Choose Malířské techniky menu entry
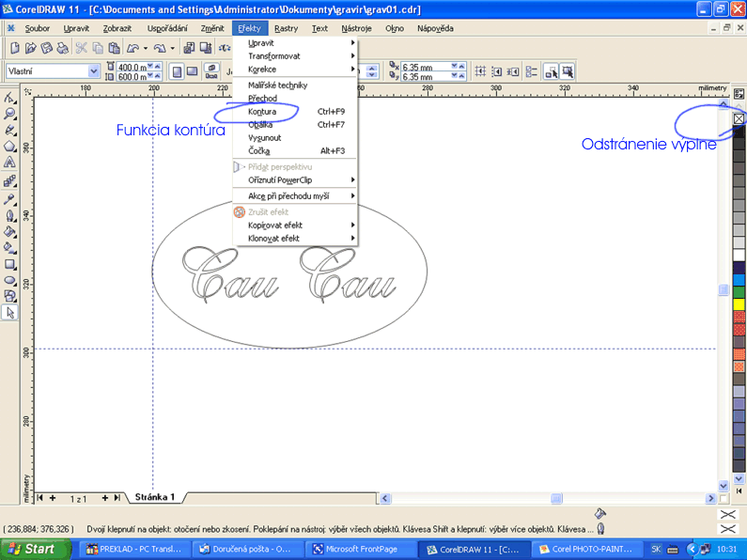 point(295,86)
